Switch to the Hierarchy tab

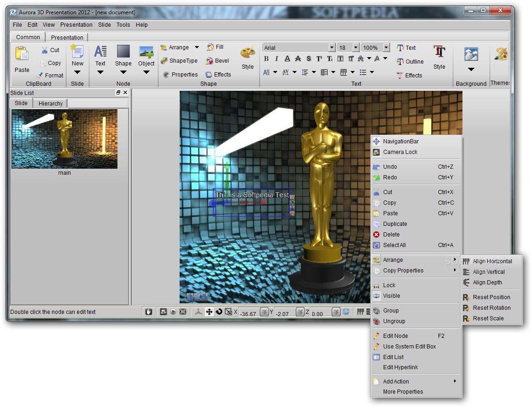click(x=51, y=104)
